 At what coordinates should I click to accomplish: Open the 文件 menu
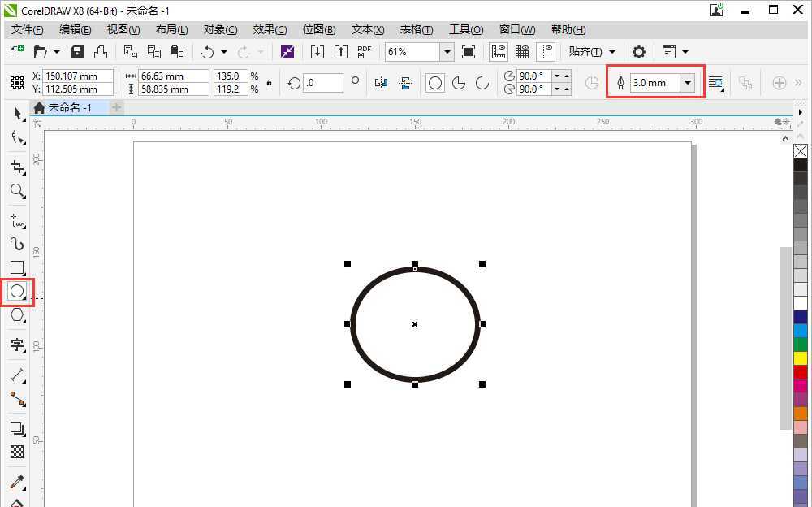pos(26,29)
